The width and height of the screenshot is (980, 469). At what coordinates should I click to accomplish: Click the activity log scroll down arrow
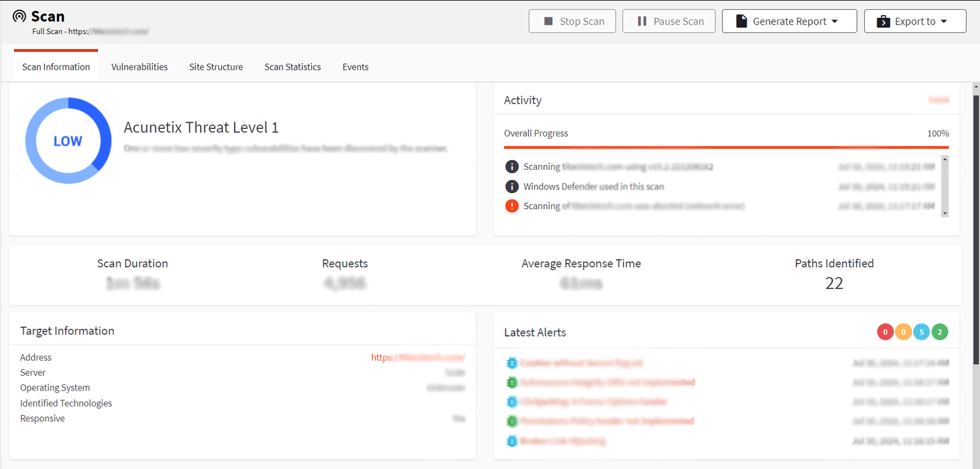[945, 213]
